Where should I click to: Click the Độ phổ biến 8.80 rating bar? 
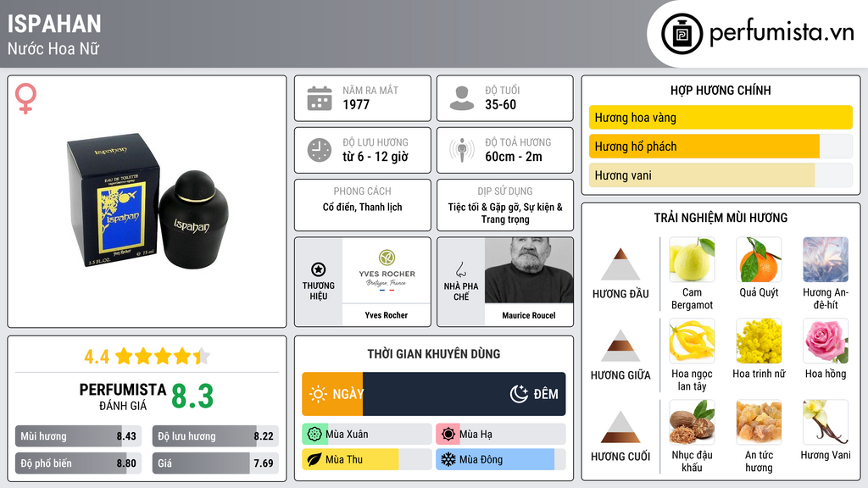78,463
